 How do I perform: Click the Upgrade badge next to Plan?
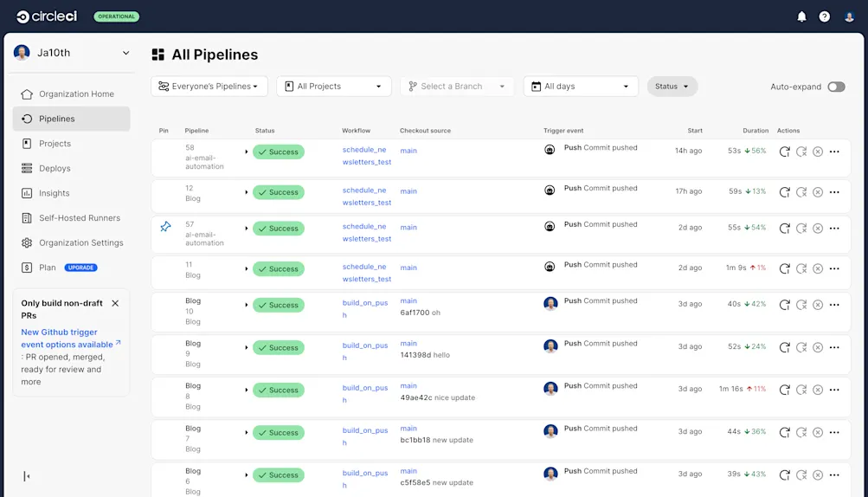click(80, 268)
